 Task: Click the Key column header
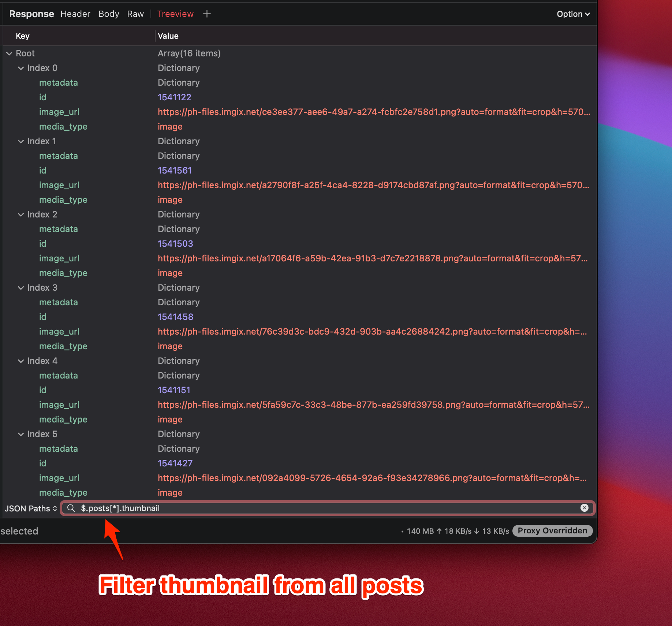[x=22, y=36]
